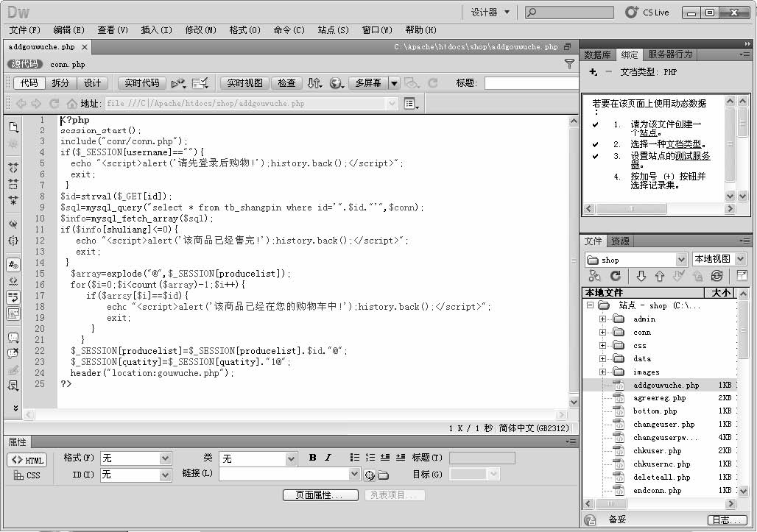Switch to the Server Behaviors tab
757x532 pixels.
tap(670, 54)
